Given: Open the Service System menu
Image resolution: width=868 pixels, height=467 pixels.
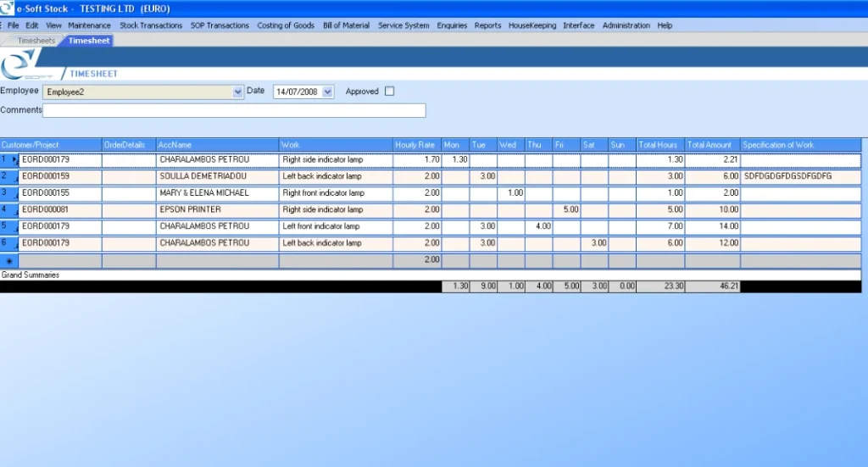Looking at the screenshot, I should 403,25.
